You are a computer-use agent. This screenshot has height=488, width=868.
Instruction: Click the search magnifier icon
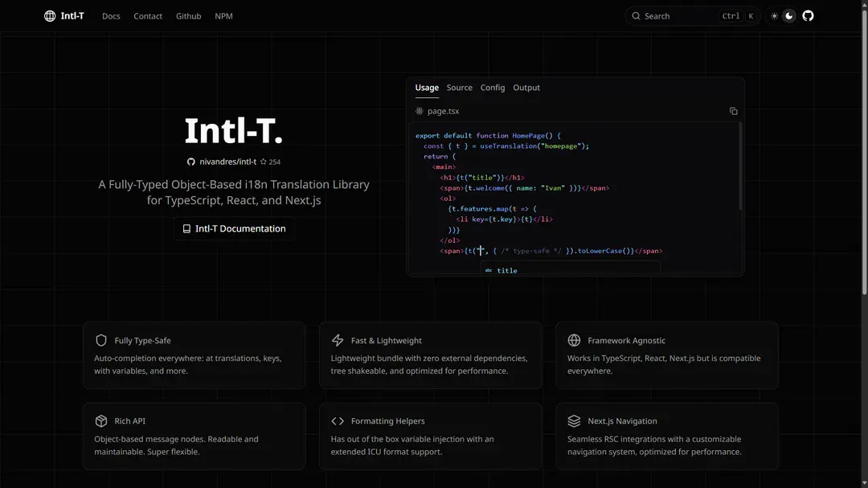coord(636,16)
